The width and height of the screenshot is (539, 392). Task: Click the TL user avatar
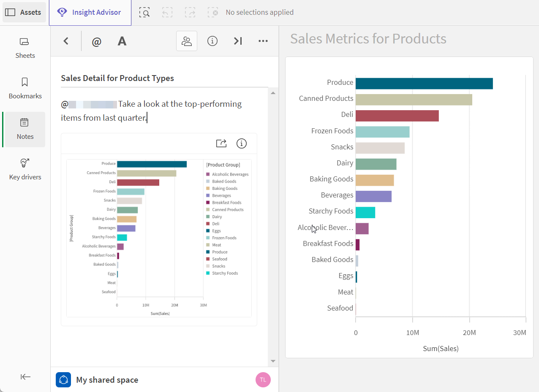[x=263, y=380]
